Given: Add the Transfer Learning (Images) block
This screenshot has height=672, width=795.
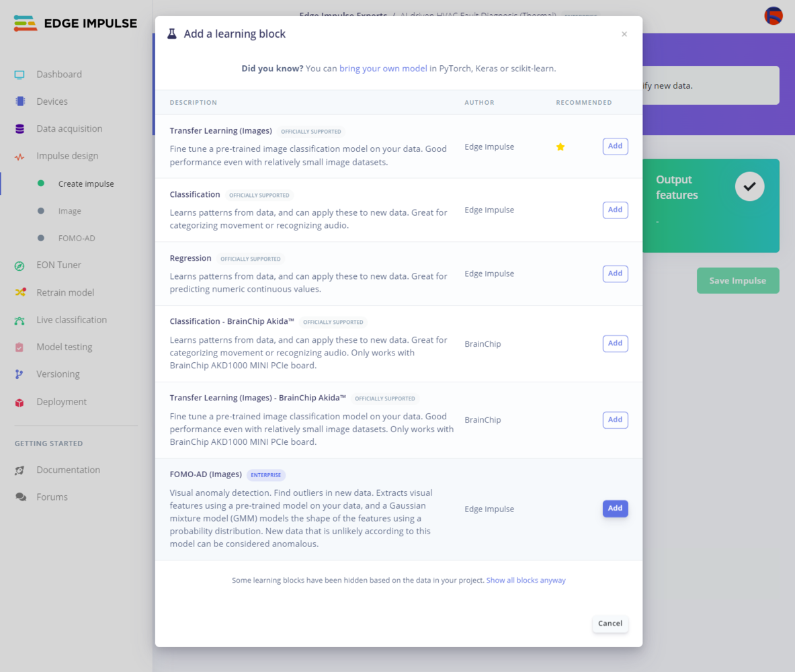Looking at the screenshot, I should coord(615,146).
